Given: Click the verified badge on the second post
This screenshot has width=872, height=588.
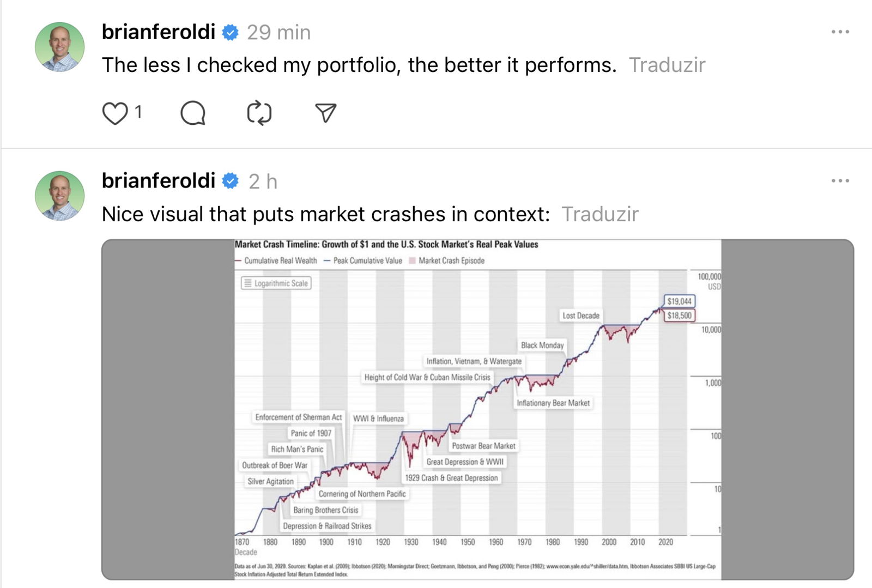Looking at the screenshot, I should pyautogui.click(x=231, y=181).
